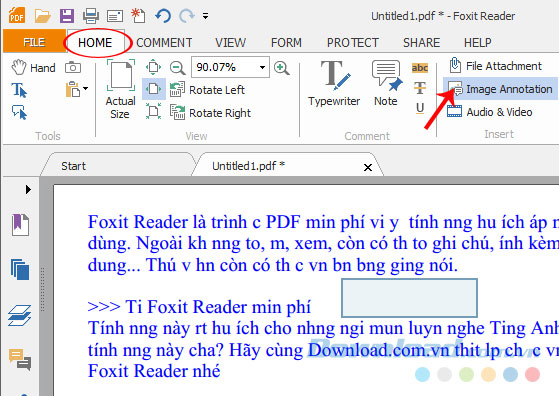
Task: Open the FILE tab
Action: [34, 42]
